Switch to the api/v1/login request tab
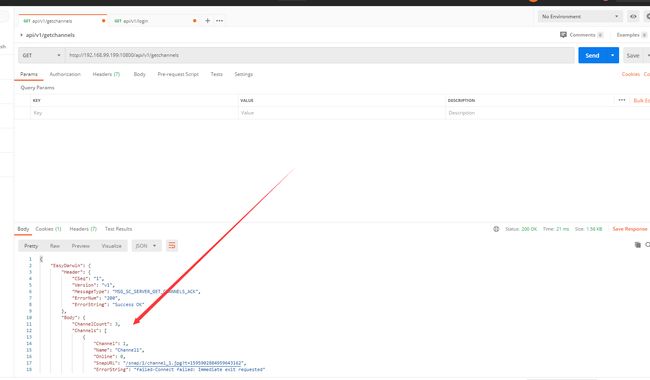This screenshot has width=650, height=380. [x=154, y=21]
